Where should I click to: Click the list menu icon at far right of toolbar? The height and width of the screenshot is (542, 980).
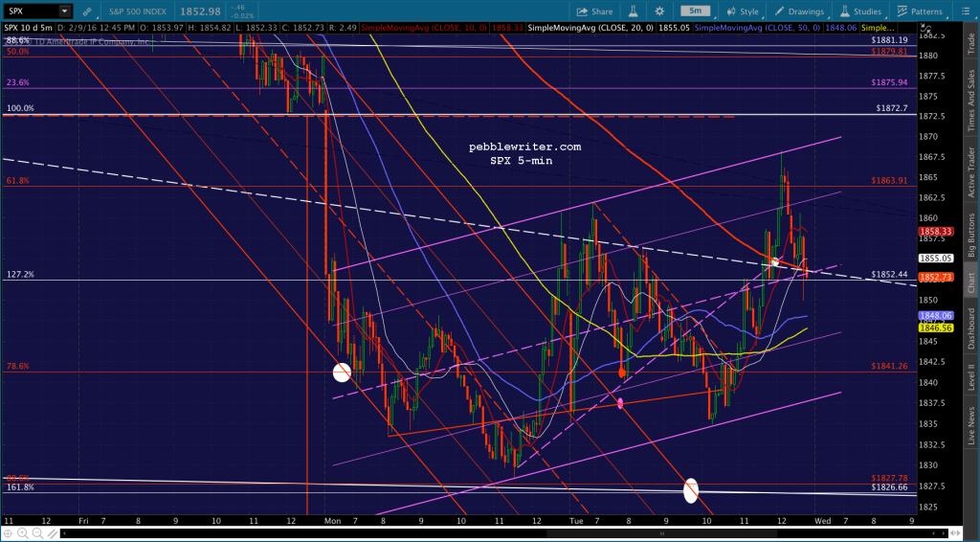tap(965, 11)
